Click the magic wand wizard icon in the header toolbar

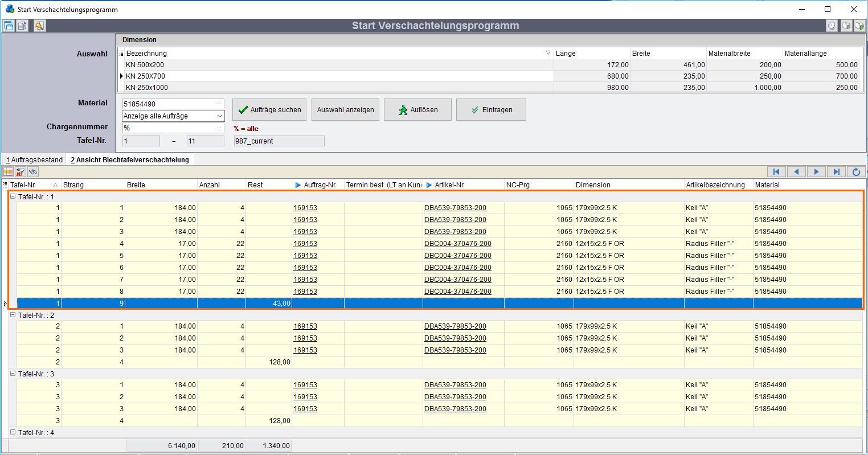(x=39, y=26)
